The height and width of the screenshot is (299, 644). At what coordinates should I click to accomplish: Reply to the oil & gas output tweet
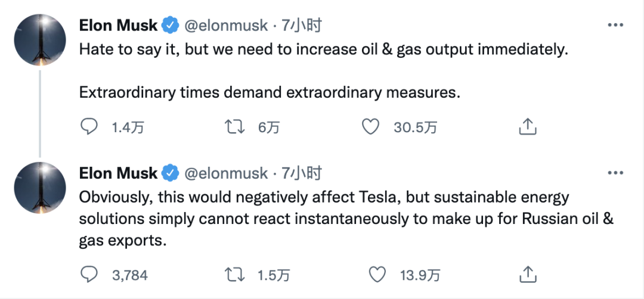(x=89, y=126)
